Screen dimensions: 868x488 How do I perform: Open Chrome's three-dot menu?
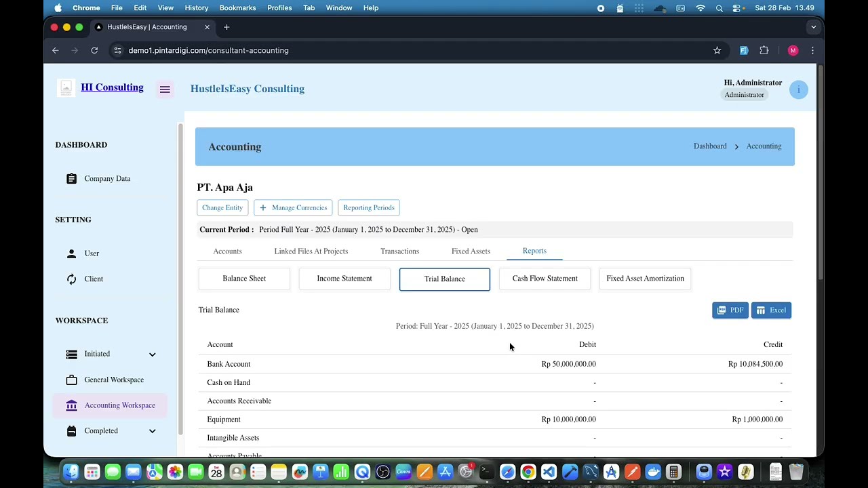tap(812, 50)
